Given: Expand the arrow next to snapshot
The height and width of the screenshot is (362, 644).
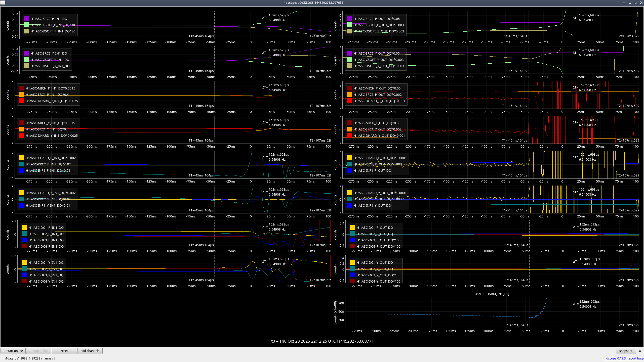Looking at the screenshot, I should pyautogui.click(x=640, y=351).
